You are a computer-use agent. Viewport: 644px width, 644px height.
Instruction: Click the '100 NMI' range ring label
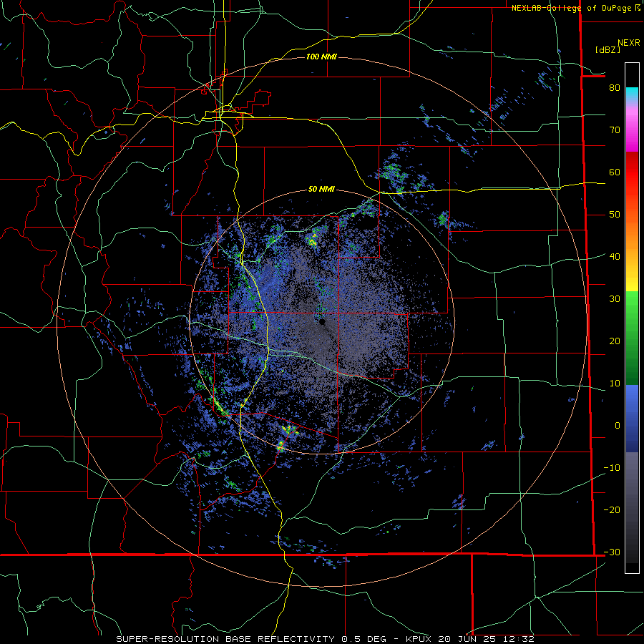(321, 57)
